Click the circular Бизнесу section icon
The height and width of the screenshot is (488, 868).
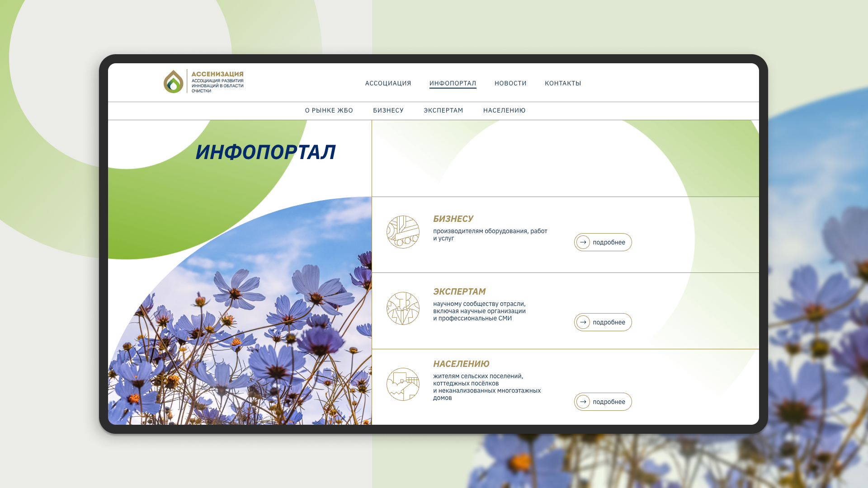(x=403, y=232)
